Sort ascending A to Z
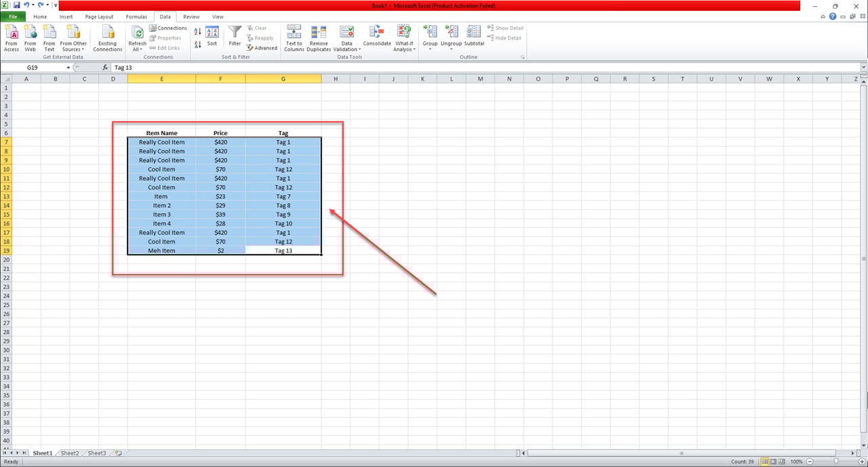868x467 pixels. (197, 32)
